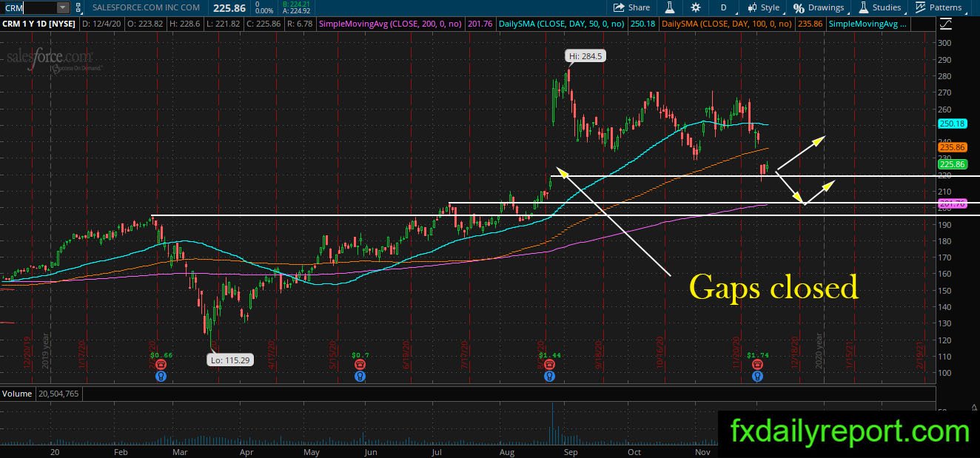Click the blue lightbulb icon under $0.66 earnings
Image resolution: width=980 pixels, height=458 pixels.
pos(161,376)
